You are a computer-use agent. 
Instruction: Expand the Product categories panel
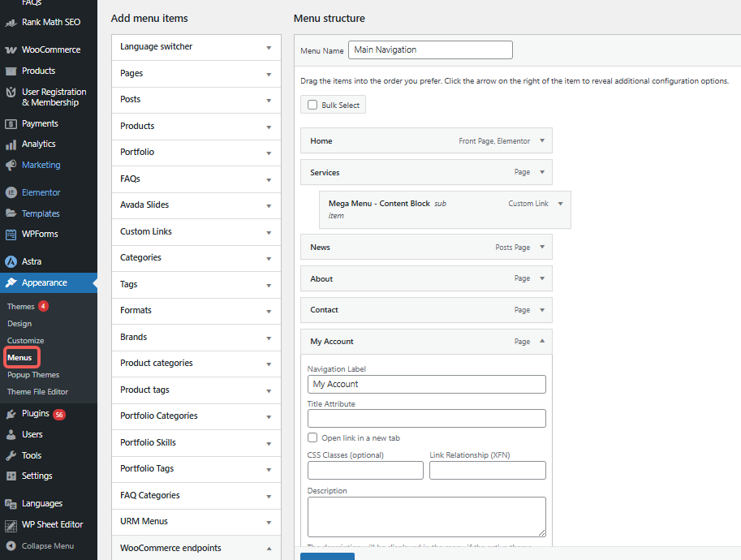[x=269, y=364]
